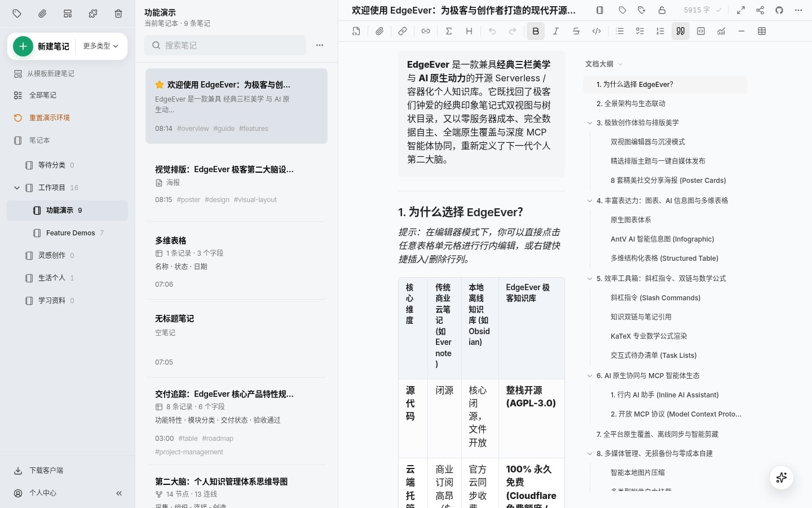812x508 pixels.
Task: Toggle italic formatting
Action: coord(556,31)
